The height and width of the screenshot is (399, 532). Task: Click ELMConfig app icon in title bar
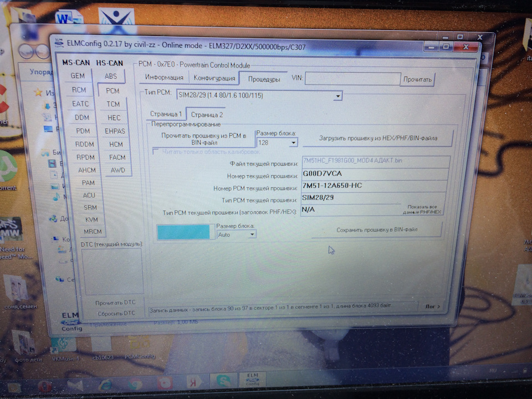pos(59,43)
